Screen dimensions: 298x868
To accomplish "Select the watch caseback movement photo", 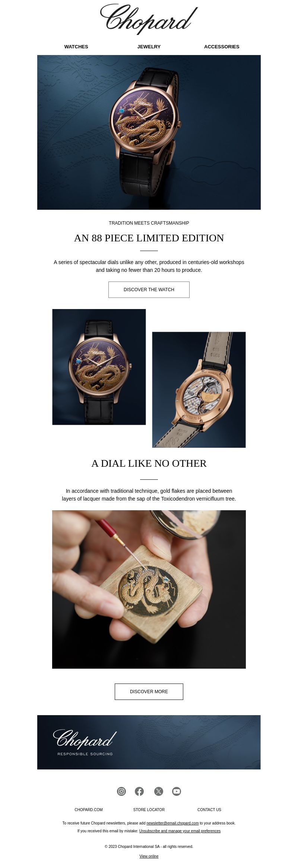I will [199, 390].
